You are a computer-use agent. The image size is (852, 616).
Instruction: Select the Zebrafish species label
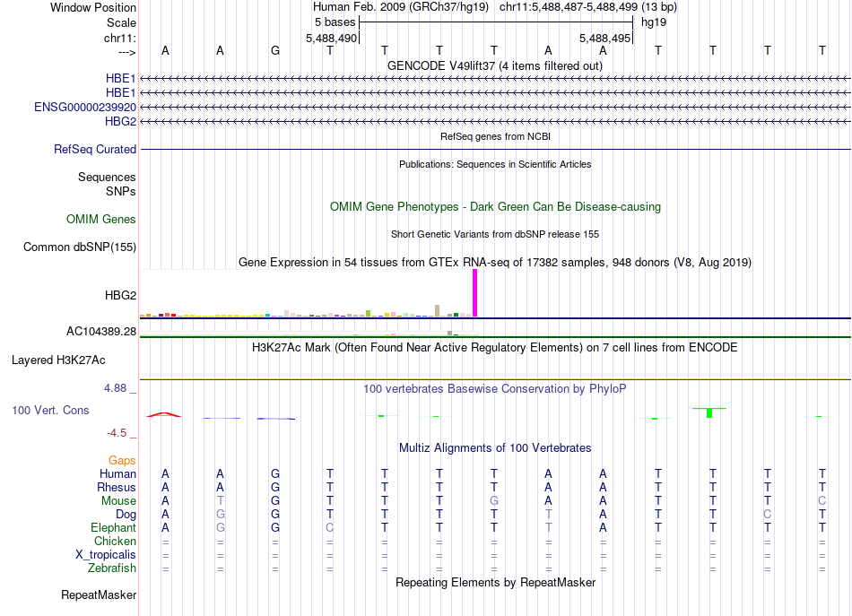[111, 568]
